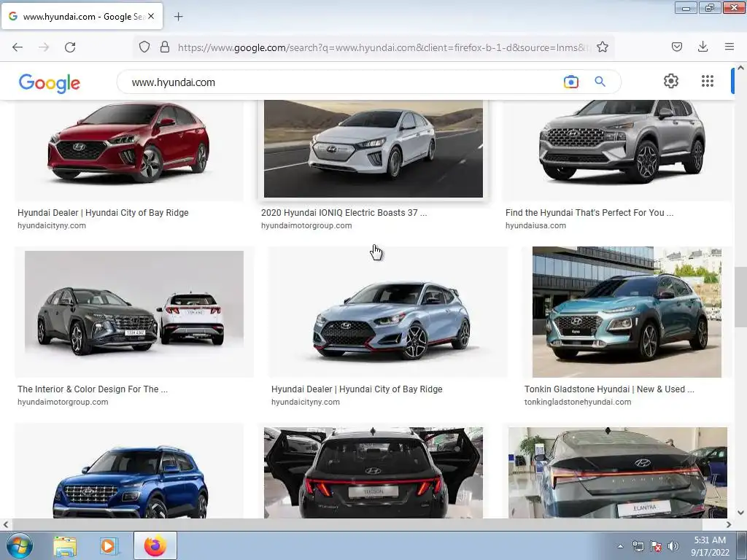Open '2020 Hyundai IONIQ Electric Boasts 37' link

[344, 213]
